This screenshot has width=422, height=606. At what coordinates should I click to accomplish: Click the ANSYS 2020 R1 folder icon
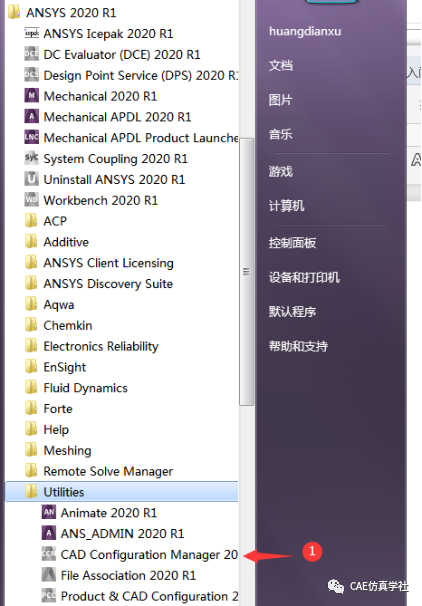click(14, 12)
